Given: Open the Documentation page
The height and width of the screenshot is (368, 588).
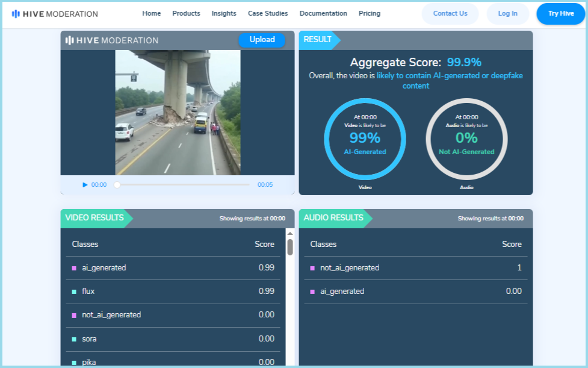Looking at the screenshot, I should point(323,13).
